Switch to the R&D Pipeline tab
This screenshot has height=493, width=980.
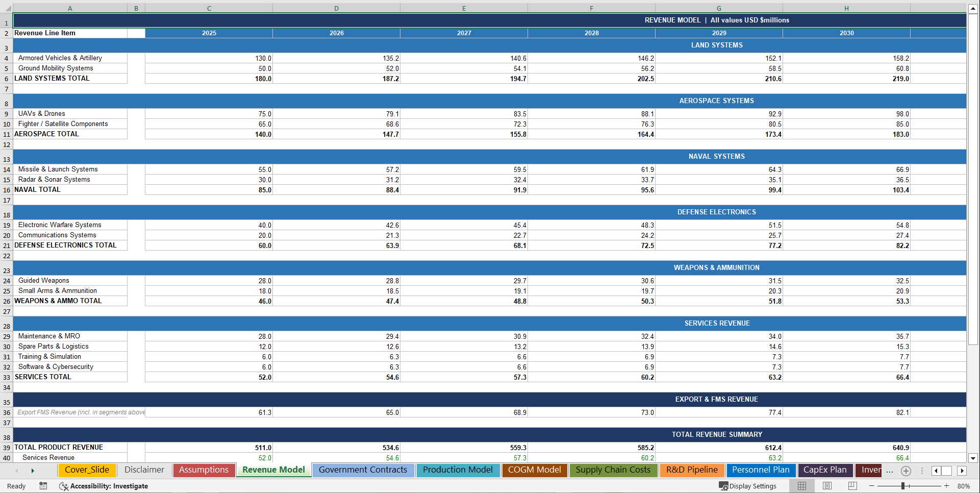tap(692, 470)
